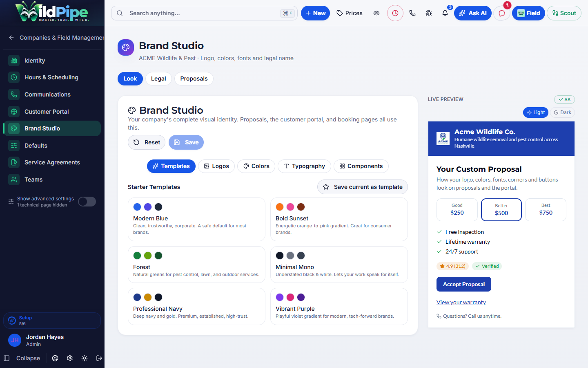Collapse the sidebar
This screenshot has width=588, height=368.
coord(22,358)
